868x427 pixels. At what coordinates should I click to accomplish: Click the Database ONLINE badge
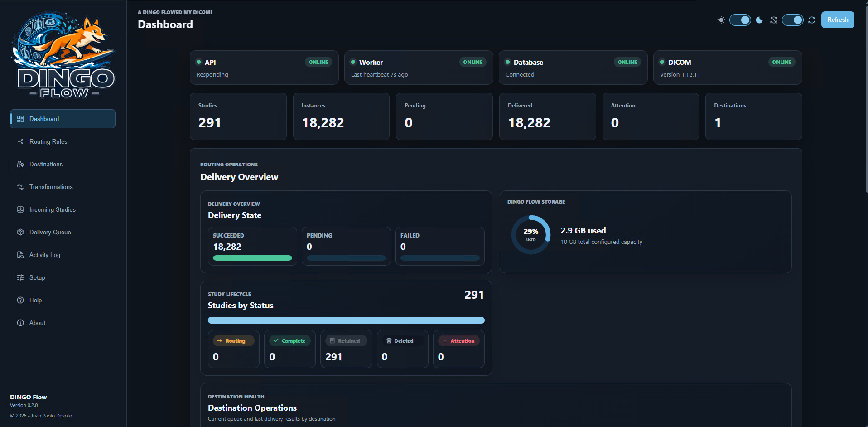[627, 62]
